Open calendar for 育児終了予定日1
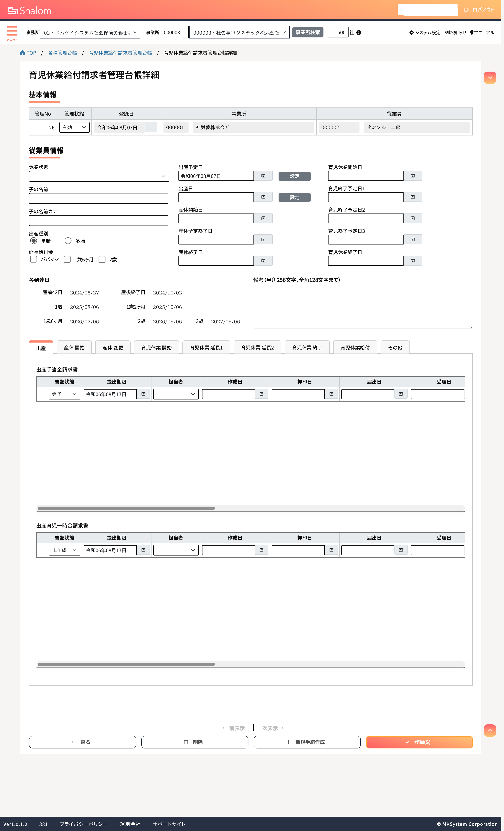The image size is (504, 831). pyautogui.click(x=413, y=197)
